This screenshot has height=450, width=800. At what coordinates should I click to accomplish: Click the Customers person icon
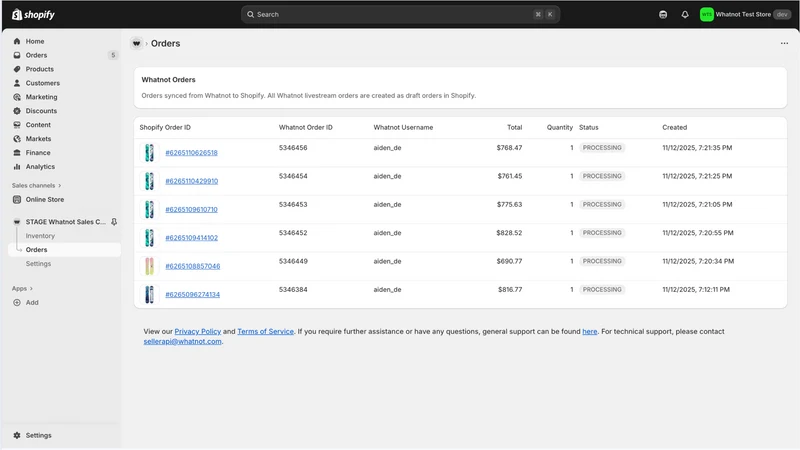pyautogui.click(x=17, y=83)
